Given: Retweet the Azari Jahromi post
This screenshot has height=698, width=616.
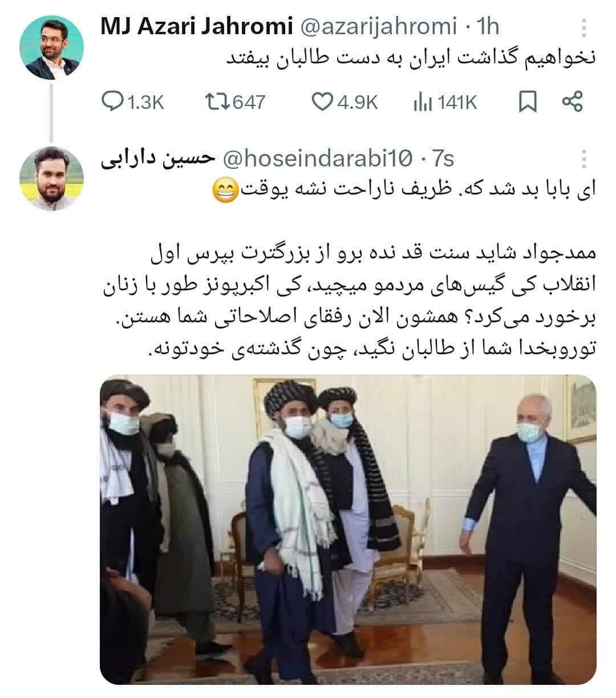Looking at the screenshot, I should coord(216,102).
